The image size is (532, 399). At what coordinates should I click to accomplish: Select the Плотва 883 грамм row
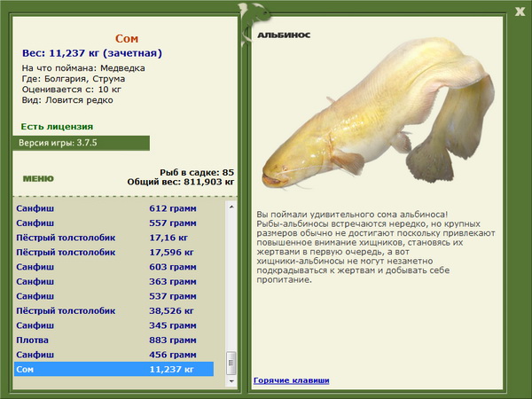tap(114, 340)
